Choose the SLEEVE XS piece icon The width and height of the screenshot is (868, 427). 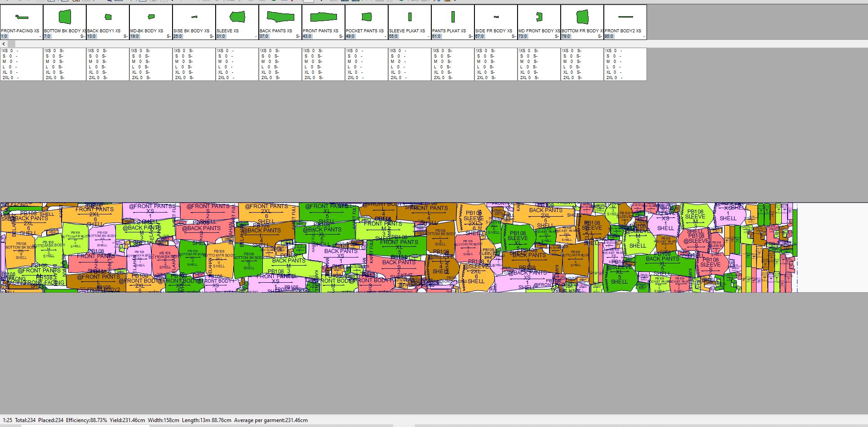237,17
